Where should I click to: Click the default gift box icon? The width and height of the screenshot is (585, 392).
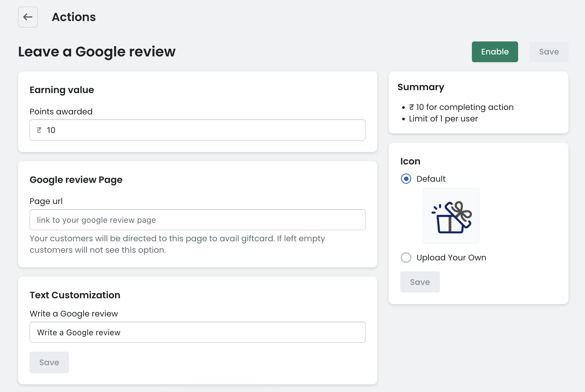point(451,216)
